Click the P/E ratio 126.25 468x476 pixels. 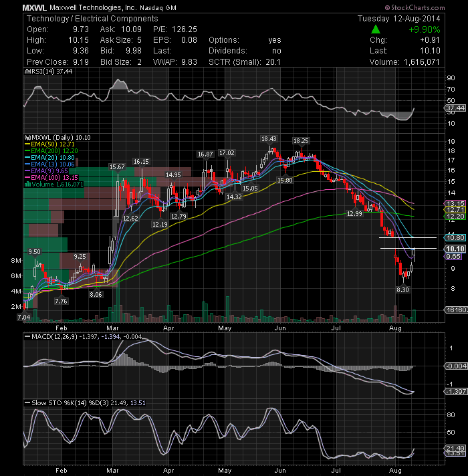(x=185, y=29)
